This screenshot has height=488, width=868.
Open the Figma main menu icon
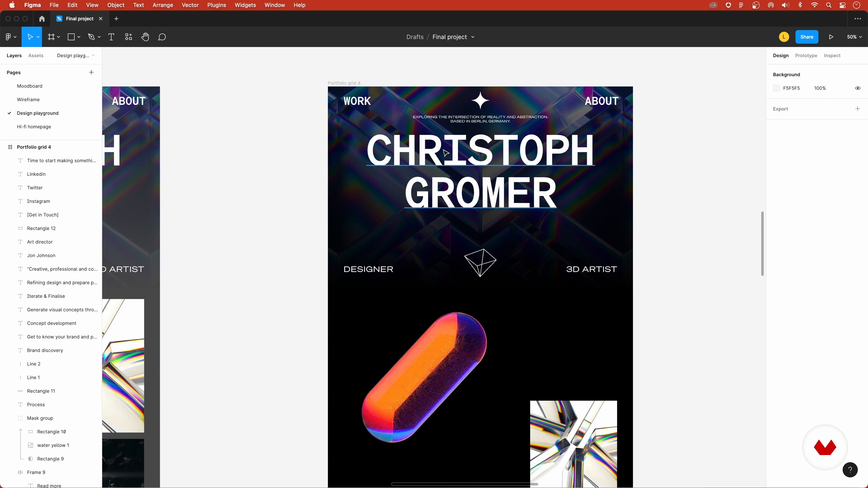[x=8, y=37]
